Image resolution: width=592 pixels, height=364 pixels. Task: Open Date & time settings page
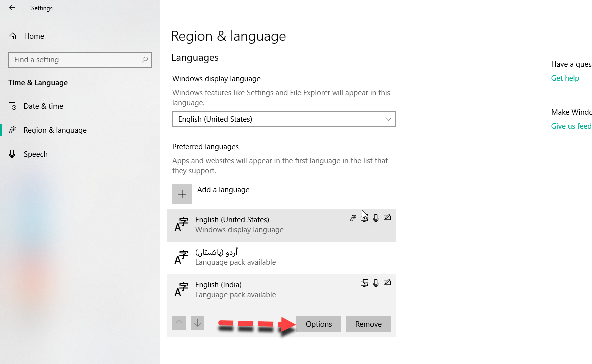(43, 106)
